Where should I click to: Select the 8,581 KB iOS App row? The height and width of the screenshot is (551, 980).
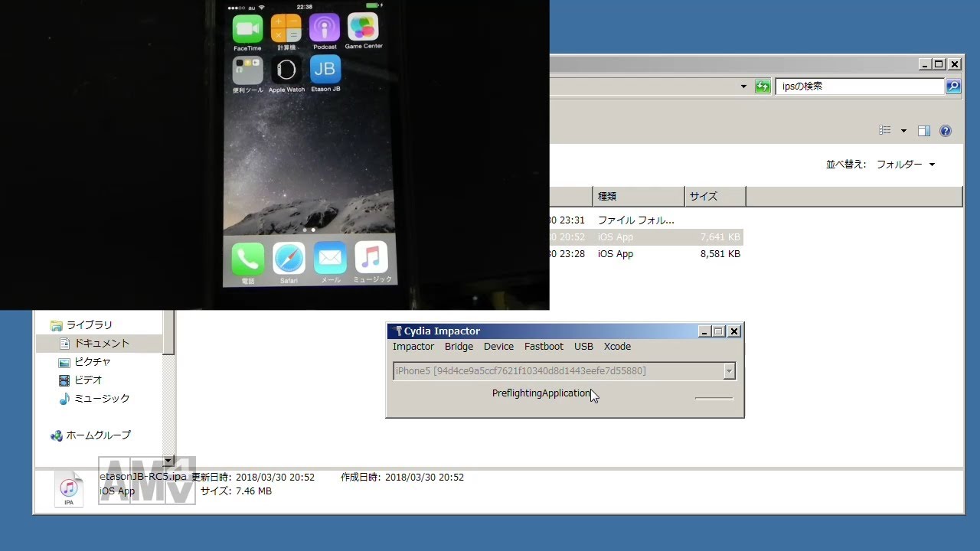pos(646,254)
